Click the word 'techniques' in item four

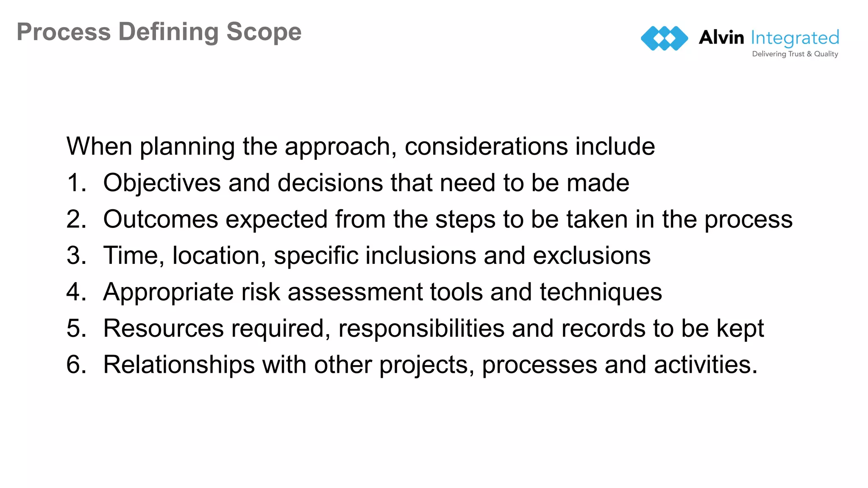(x=601, y=293)
